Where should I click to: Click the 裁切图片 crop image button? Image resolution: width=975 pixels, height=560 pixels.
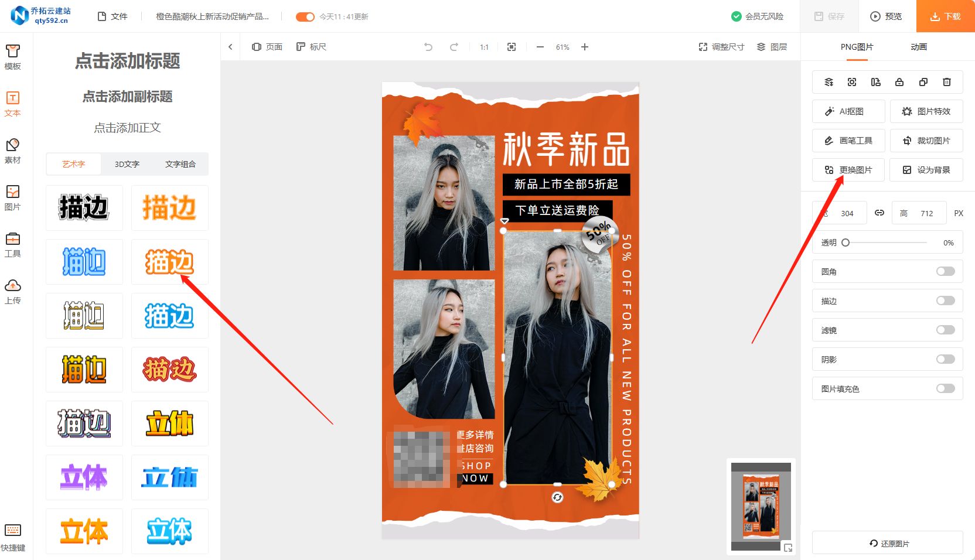pyautogui.click(x=926, y=141)
